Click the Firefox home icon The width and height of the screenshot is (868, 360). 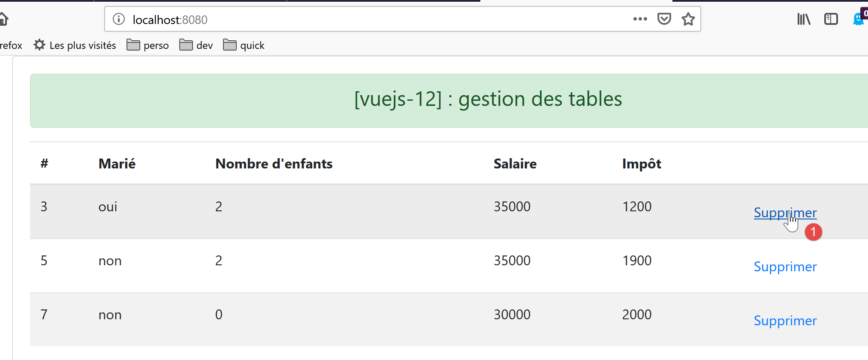tap(3, 19)
